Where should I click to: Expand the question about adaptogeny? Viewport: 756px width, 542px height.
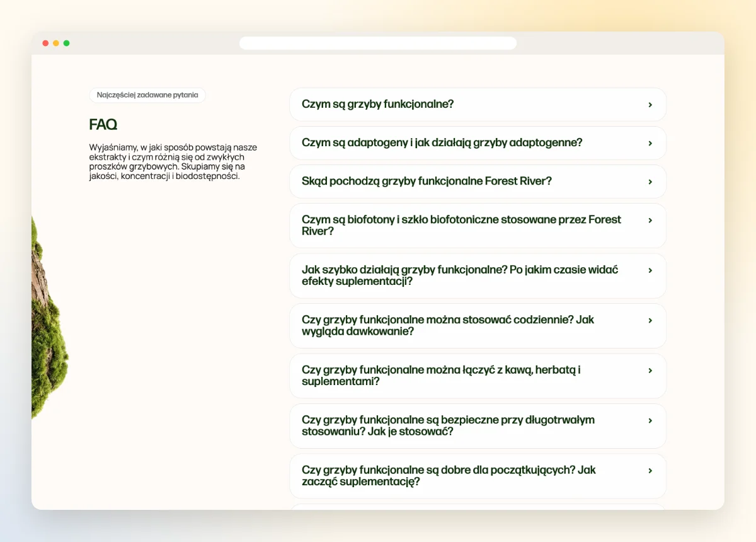pos(478,143)
